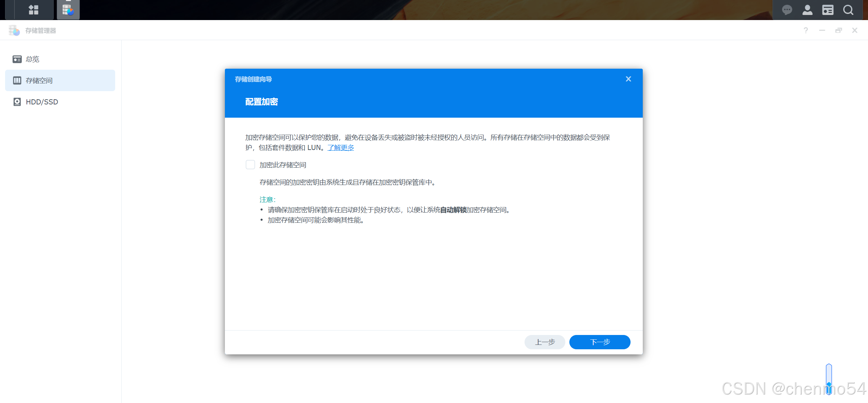The width and height of the screenshot is (868, 403).
Task: Close the 存储创建向导 dialog
Action: pos(628,79)
